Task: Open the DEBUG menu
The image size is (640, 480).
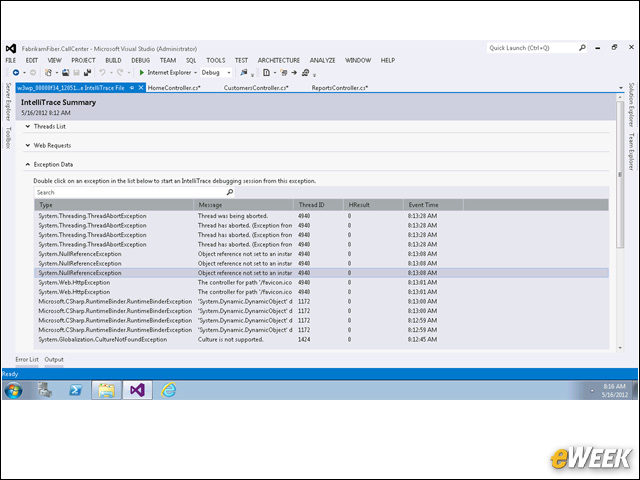Action: 140,60
